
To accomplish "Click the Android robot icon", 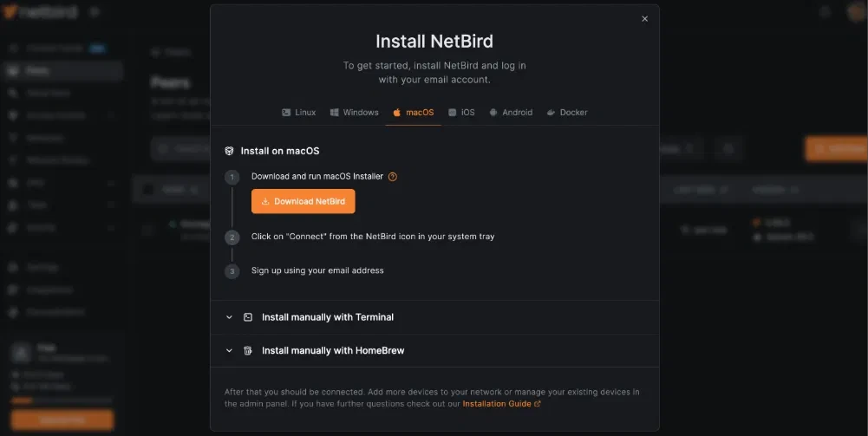I will coord(493,113).
